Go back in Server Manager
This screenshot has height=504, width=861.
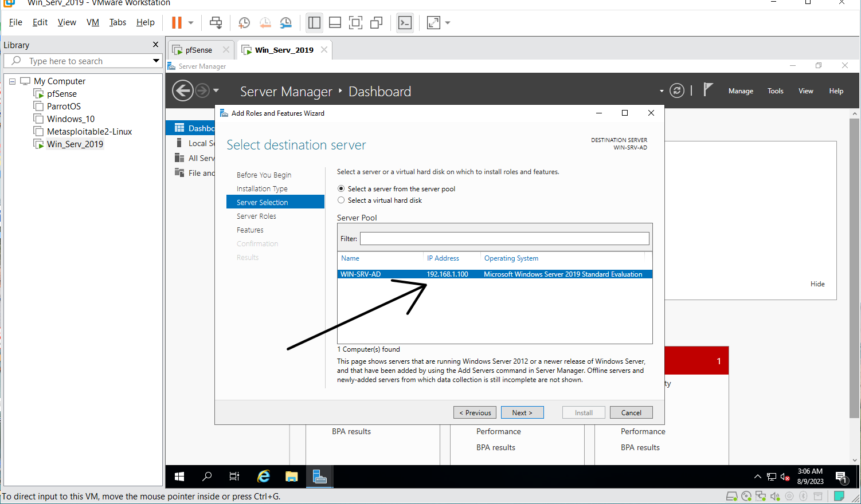click(183, 90)
